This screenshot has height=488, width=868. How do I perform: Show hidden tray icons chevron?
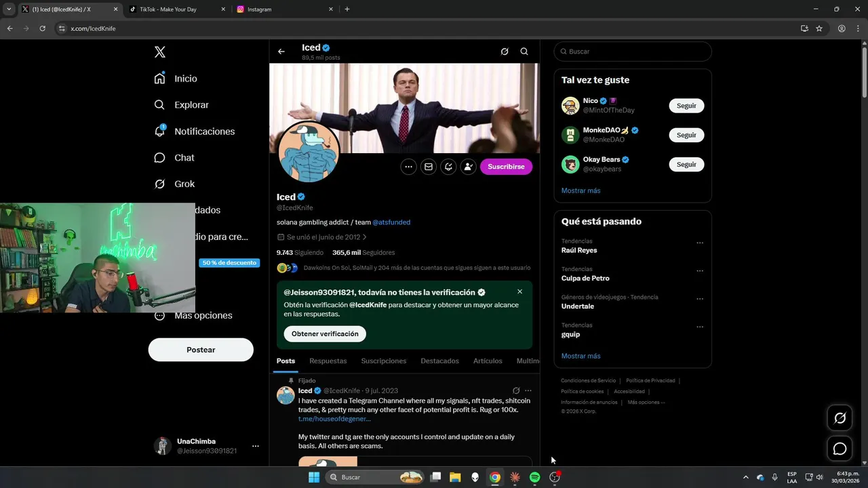[746, 477]
